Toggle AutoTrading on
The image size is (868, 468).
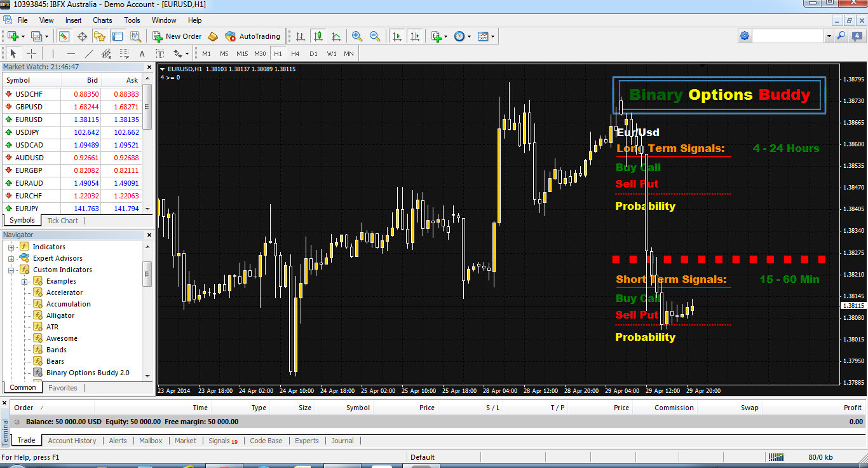tap(252, 36)
